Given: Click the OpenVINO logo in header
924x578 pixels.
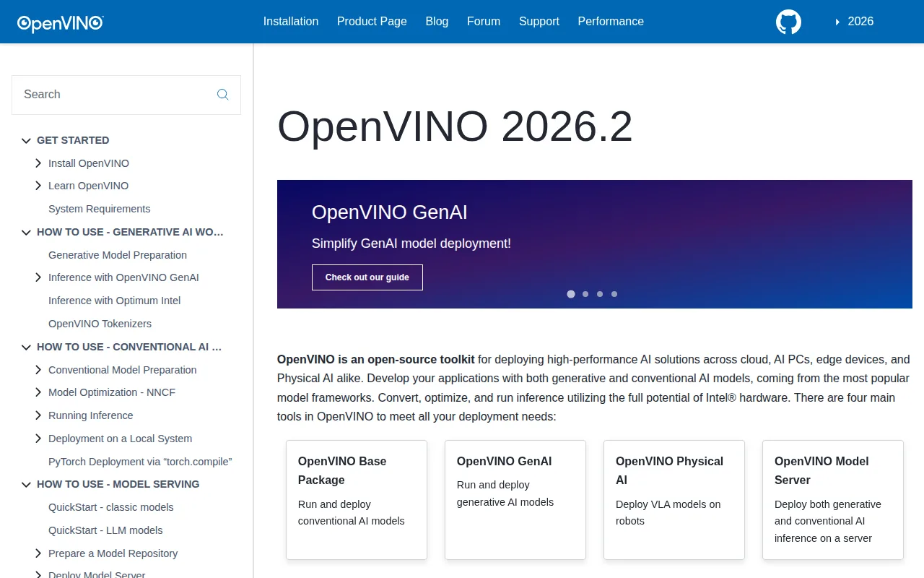Looking at the screenshot, I should [x=61, y=23].
